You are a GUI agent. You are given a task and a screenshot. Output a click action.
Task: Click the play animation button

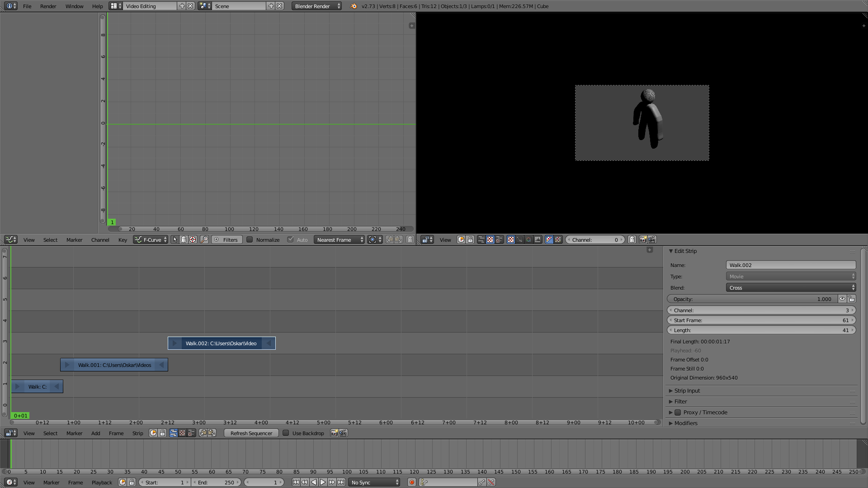coord(323,482)
